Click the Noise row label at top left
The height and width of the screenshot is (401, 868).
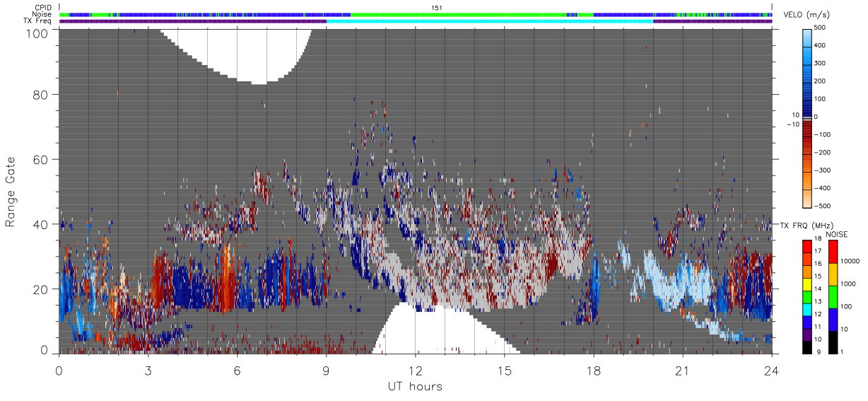point(42,14)
